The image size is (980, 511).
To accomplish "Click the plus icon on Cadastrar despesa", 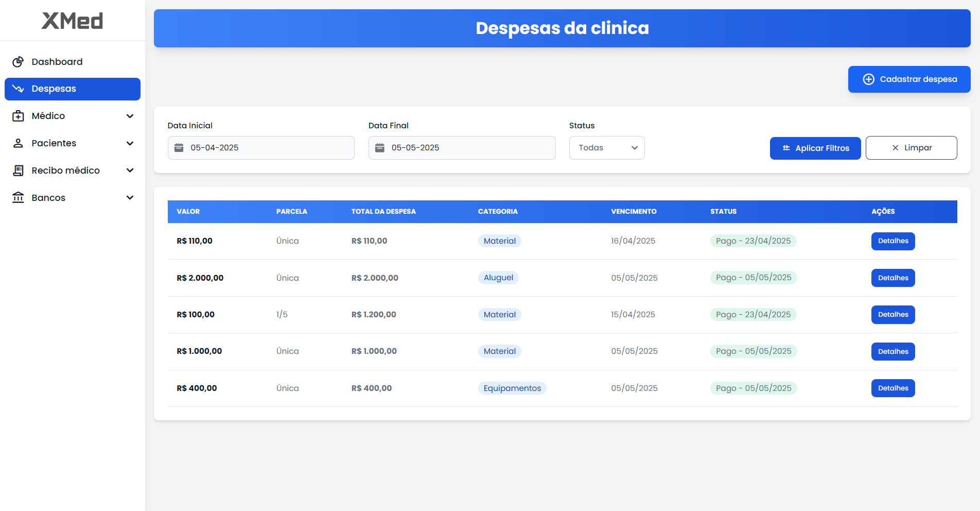I will (868, 79).
